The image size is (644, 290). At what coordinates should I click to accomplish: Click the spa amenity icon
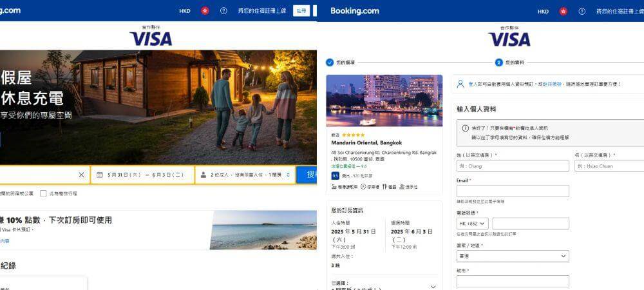pyautogui.click(x=402, y=186)
